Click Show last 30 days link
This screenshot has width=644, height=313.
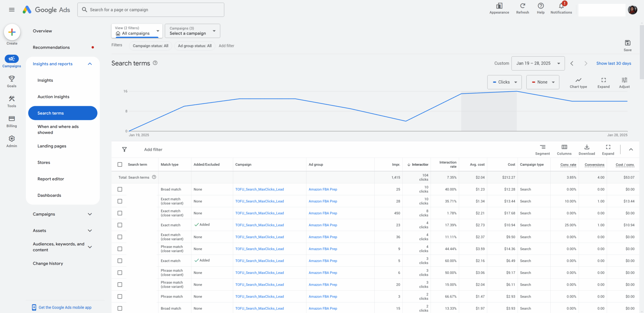613,64
